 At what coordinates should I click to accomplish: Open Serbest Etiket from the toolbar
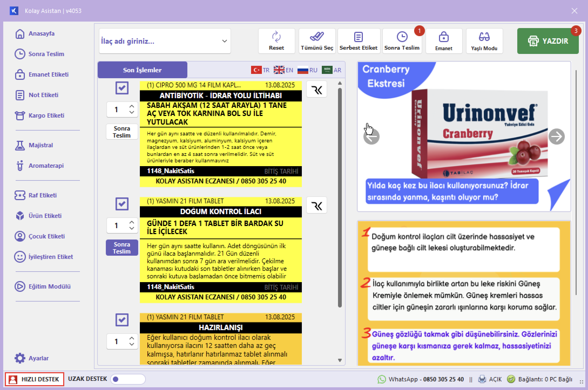(x=358, y=40)
